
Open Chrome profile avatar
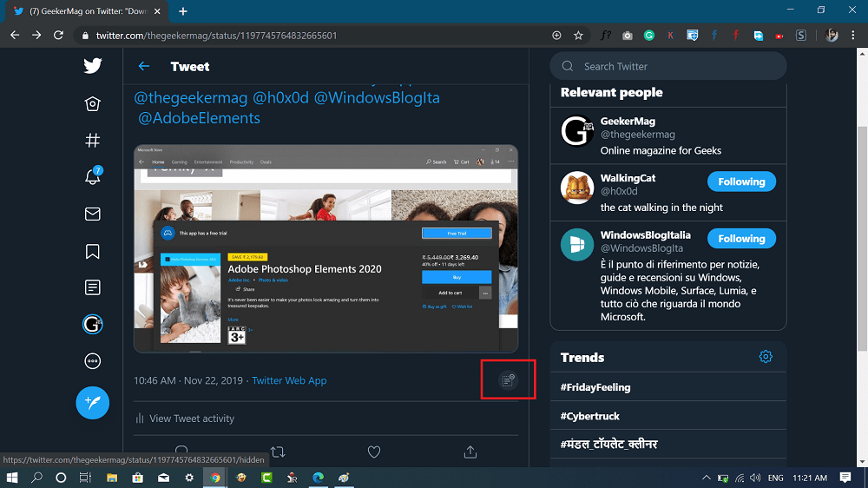pyautogui.click(x=832, y=36)
